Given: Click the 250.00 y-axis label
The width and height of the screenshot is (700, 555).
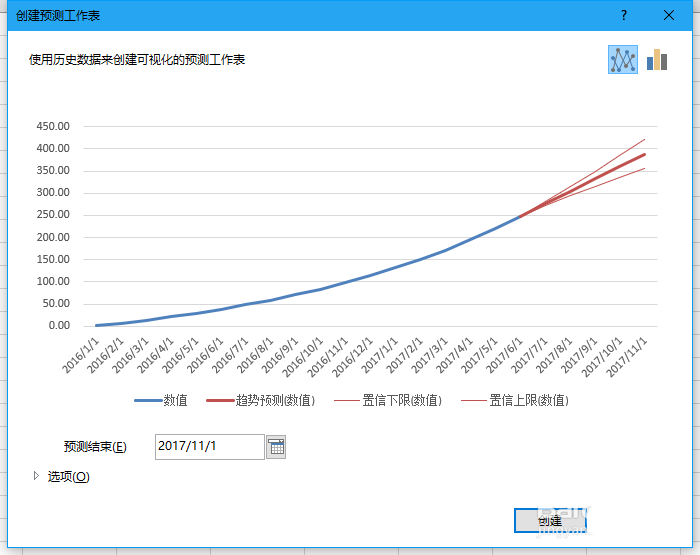Looking at the screenshot, I should click(53, 215).
